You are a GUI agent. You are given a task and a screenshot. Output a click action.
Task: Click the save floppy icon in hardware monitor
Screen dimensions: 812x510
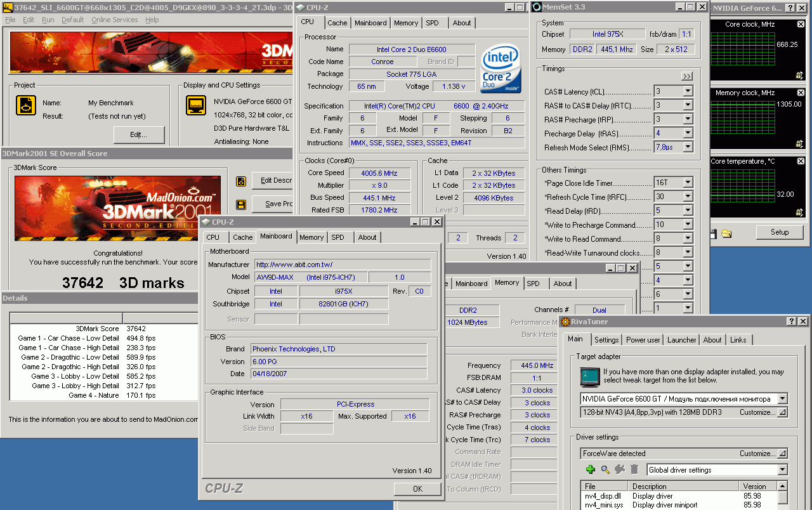713,233
